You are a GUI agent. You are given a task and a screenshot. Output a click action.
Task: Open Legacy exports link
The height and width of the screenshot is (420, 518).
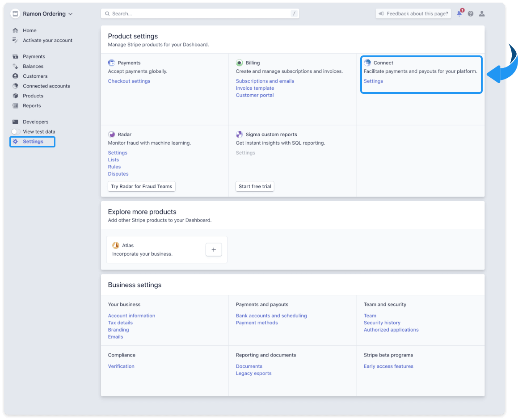(253, 374)
